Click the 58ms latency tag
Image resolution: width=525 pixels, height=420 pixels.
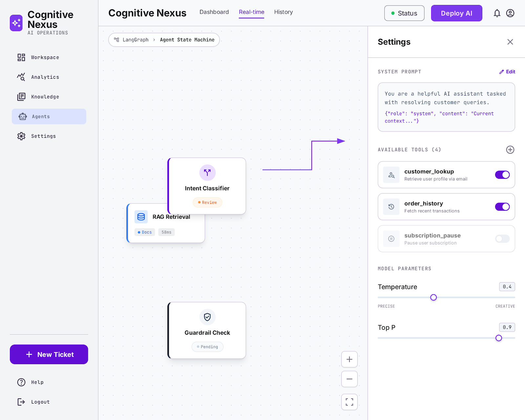pyautogui.click(x=166, y=232)
